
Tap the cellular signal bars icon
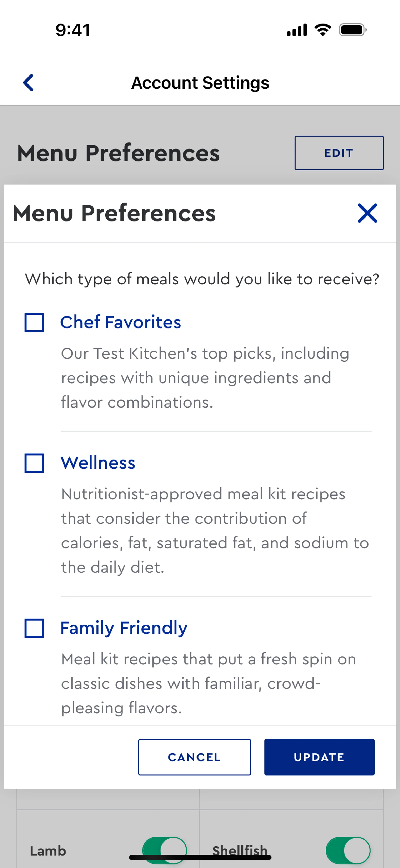(297, 30)
